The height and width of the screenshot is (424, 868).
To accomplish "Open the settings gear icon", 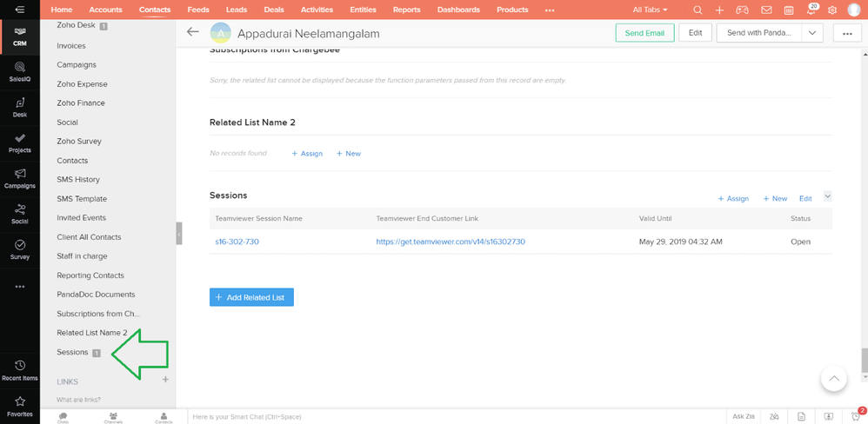I will (x=832, y=10).
